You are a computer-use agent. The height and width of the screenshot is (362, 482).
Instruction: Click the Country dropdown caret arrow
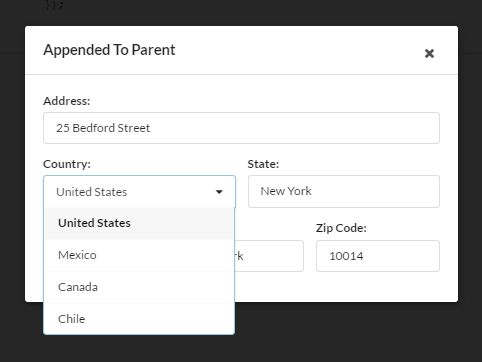click(x=219, y=192)
